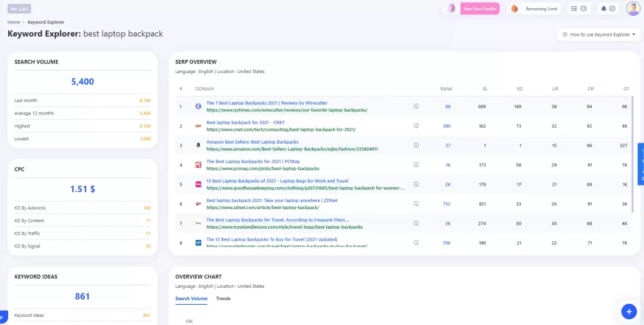This screenshot has width=644, height=325.
Task: Go to Home breadcrumb link
Action: click(14, 22)
